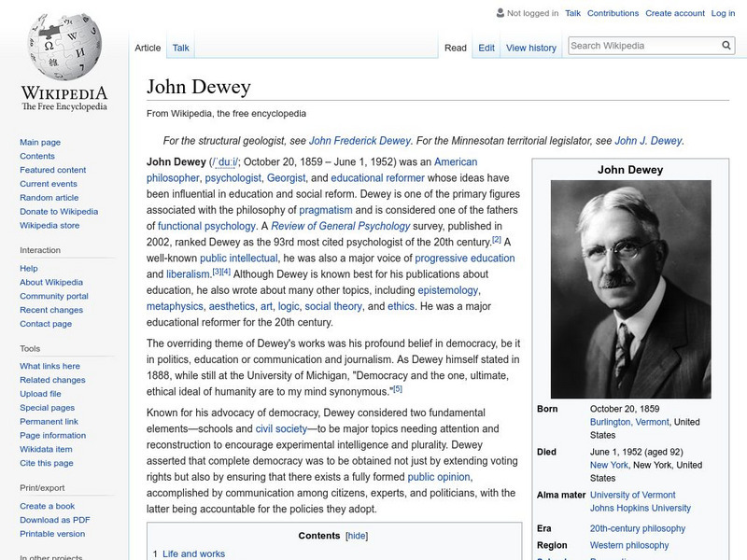This screenshot has height=560, width=747.
Task: Click the pronunciation /ˈduːi/ link
Action: click(x=224, y=161)
